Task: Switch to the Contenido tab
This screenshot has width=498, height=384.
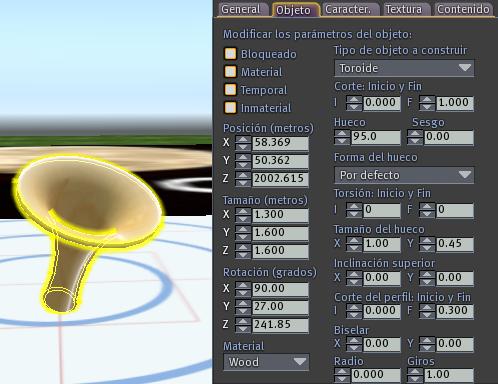Action: tap(463, 9)
